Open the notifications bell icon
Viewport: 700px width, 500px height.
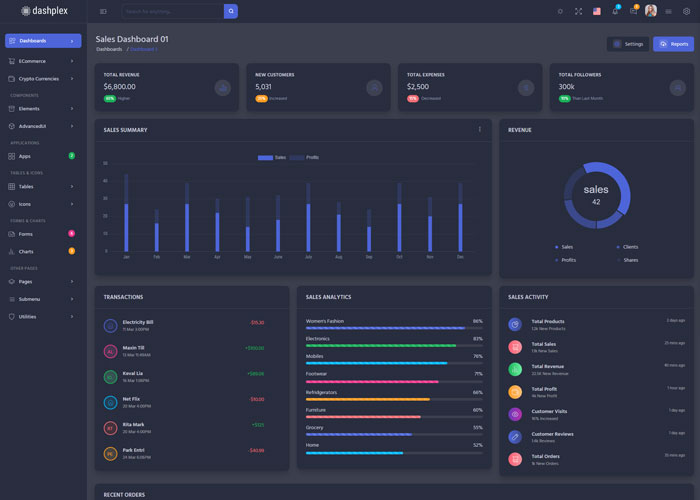tap(615, 11)
